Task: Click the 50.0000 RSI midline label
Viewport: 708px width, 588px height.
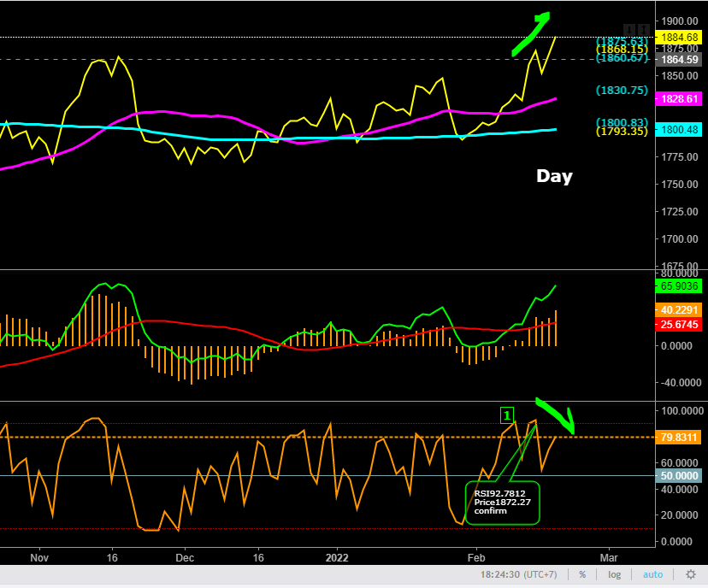Action: click(679, 476)
